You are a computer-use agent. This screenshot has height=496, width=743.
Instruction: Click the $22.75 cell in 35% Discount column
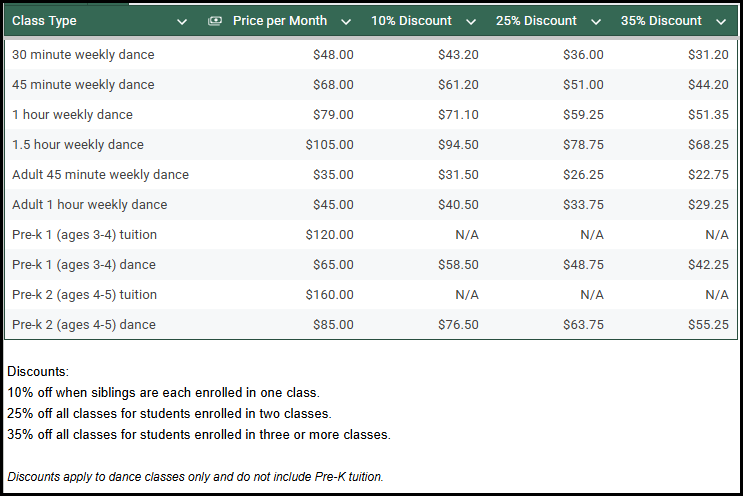click(x=708, y=175)
